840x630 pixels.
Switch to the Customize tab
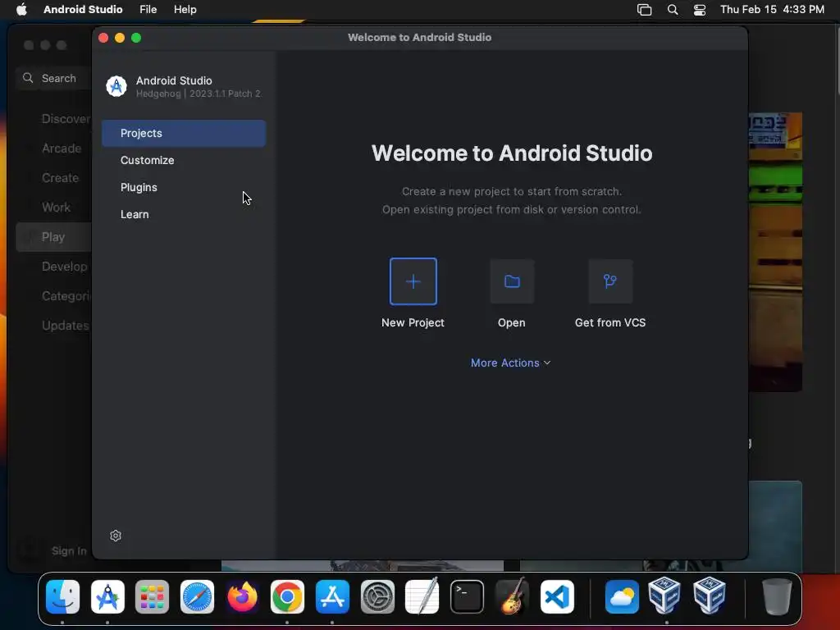point(184,160)
